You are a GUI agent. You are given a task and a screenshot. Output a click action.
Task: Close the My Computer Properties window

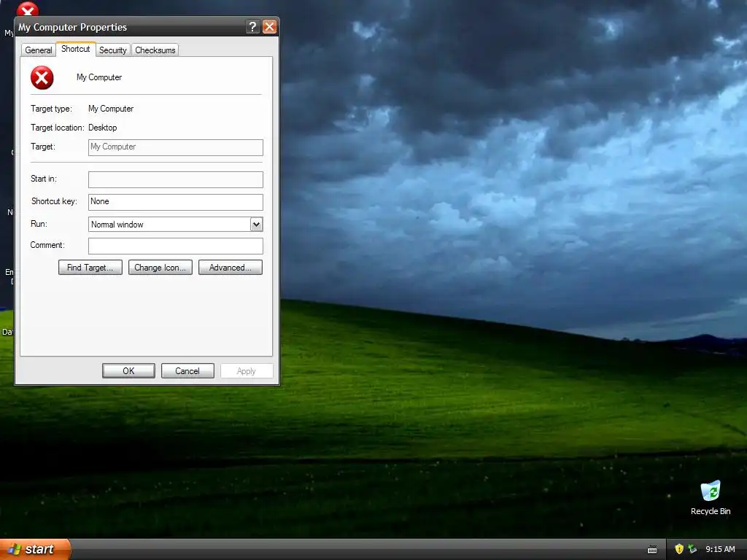tap(269, 27)
